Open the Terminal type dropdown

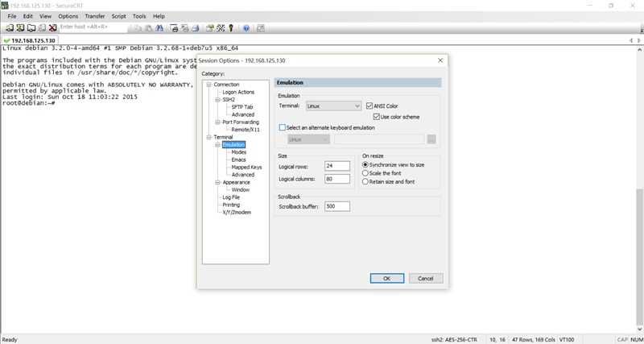click(333, 106)
